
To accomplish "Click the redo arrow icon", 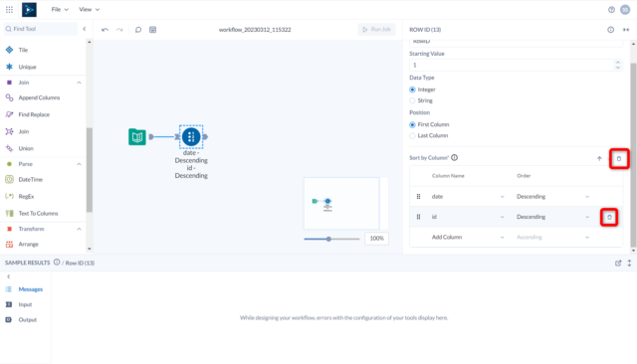I will tap(119, 30).
